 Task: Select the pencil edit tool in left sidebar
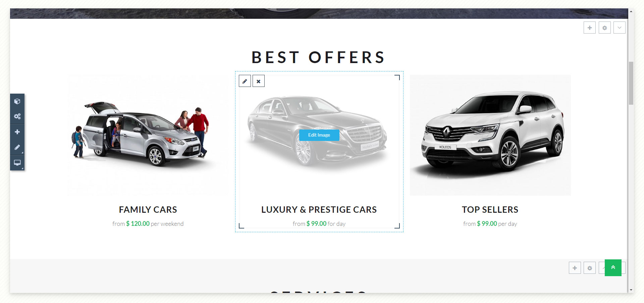tap(17, 147)
